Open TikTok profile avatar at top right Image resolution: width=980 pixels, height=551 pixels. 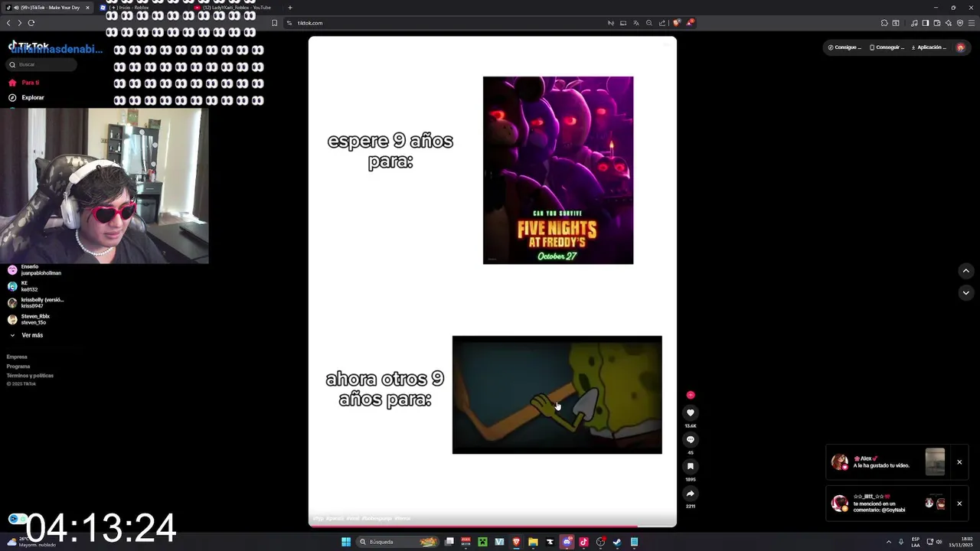[961, 47]
